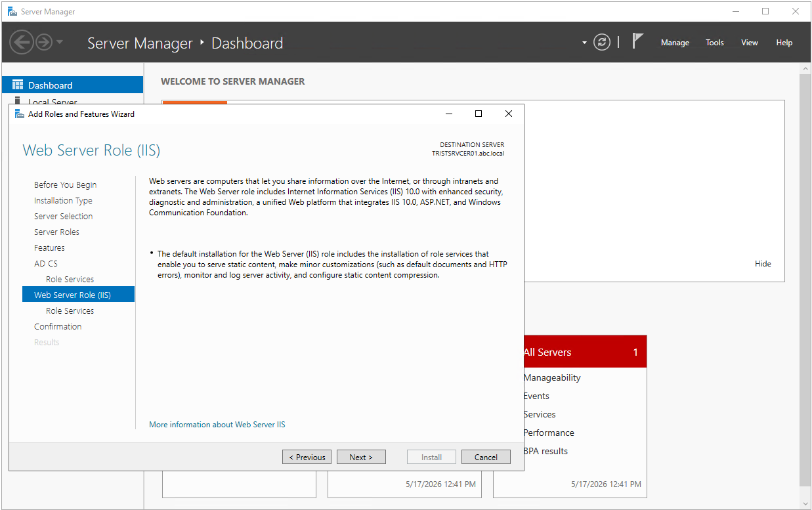
Task: Open Events in All Servers tile
Action: tap(536, 396)
